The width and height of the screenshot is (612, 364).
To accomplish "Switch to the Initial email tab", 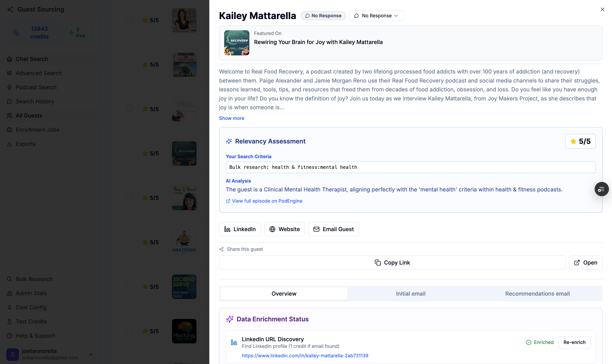I will [x=410, y=294].
